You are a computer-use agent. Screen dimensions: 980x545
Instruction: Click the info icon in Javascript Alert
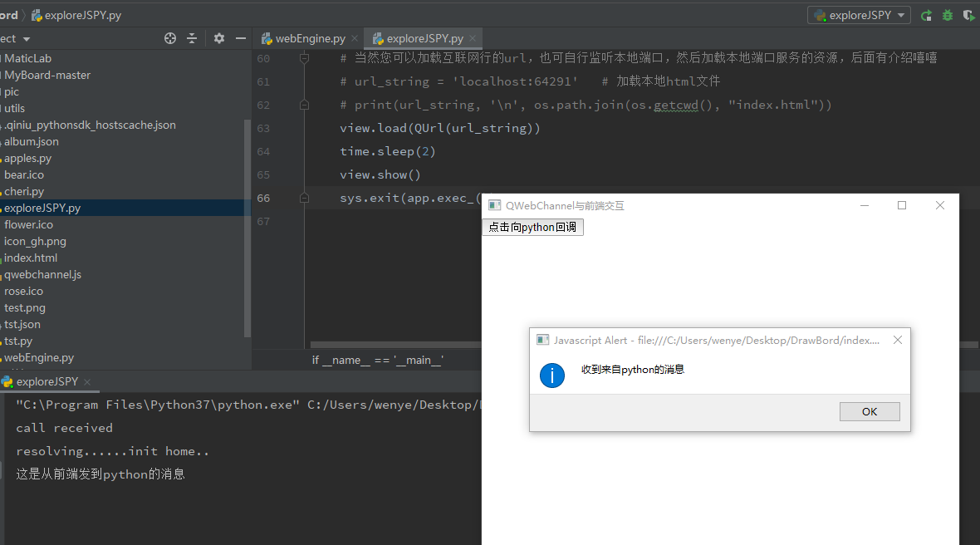coord(552,376)
